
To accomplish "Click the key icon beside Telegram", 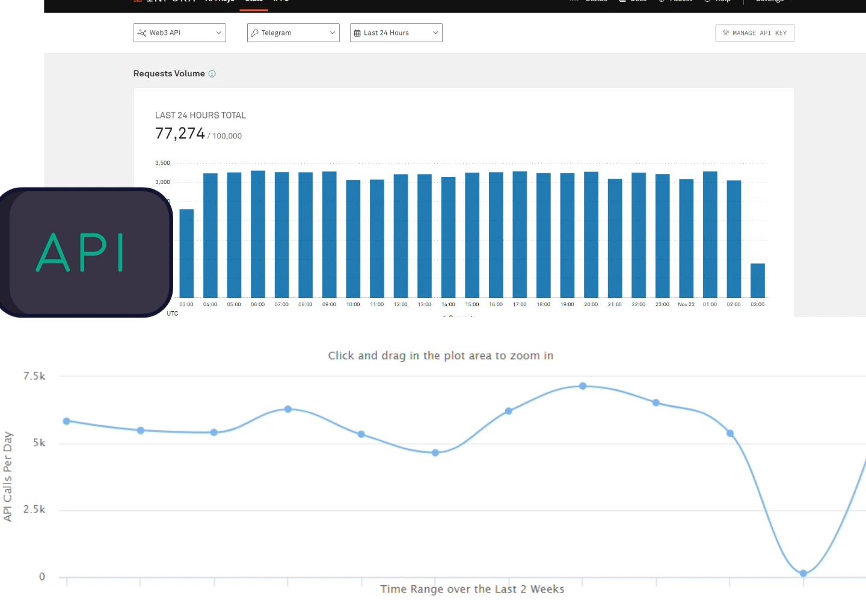I will [255, 33].
